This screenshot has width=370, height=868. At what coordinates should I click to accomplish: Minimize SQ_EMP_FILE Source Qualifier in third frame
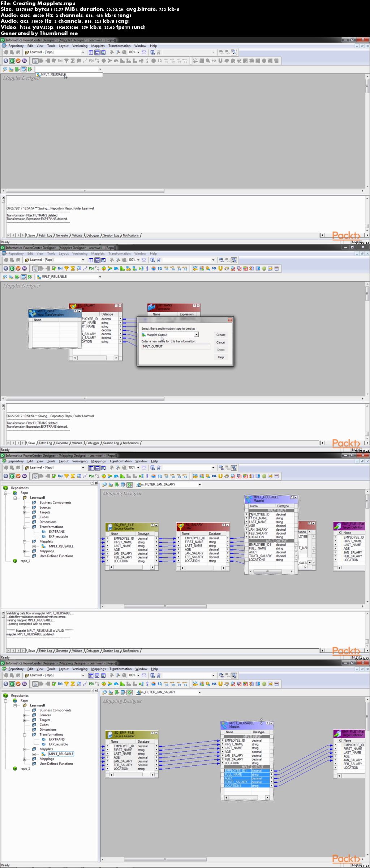coord(156,525)
